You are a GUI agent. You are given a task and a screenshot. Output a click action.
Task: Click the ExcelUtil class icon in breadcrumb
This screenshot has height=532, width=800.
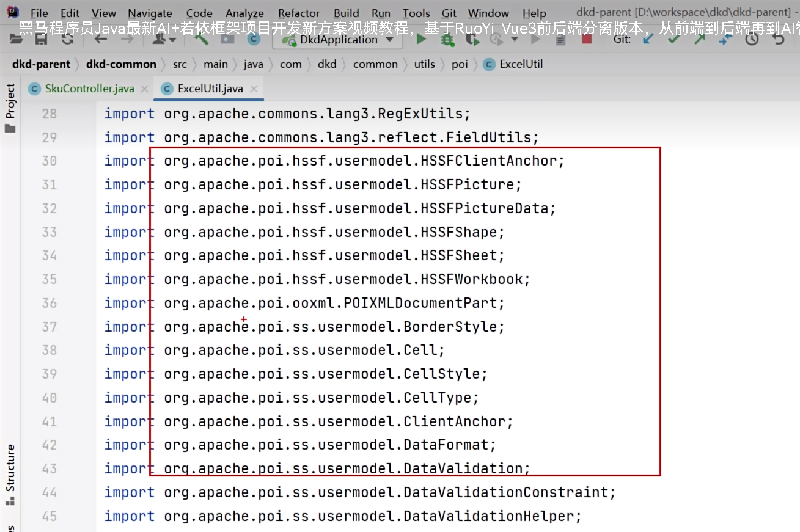click(489, 64)
